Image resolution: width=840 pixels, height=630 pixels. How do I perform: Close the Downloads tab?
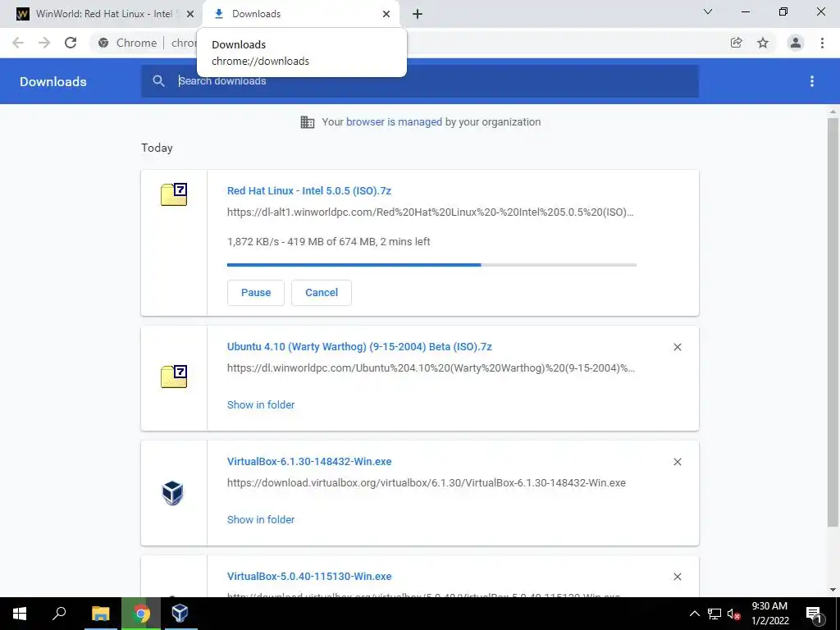pos(386,14)
